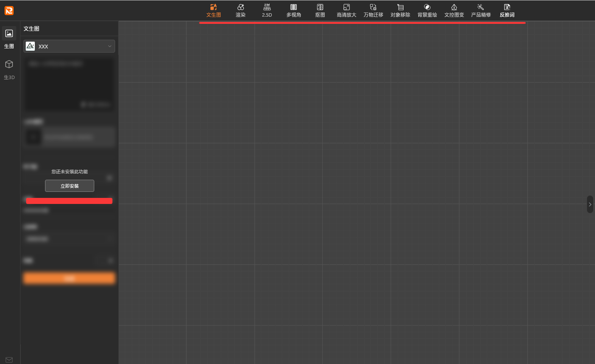Open the 多视角 multi-view tool
Viewport: 595px width, 364px height.
tap(293, 11)
